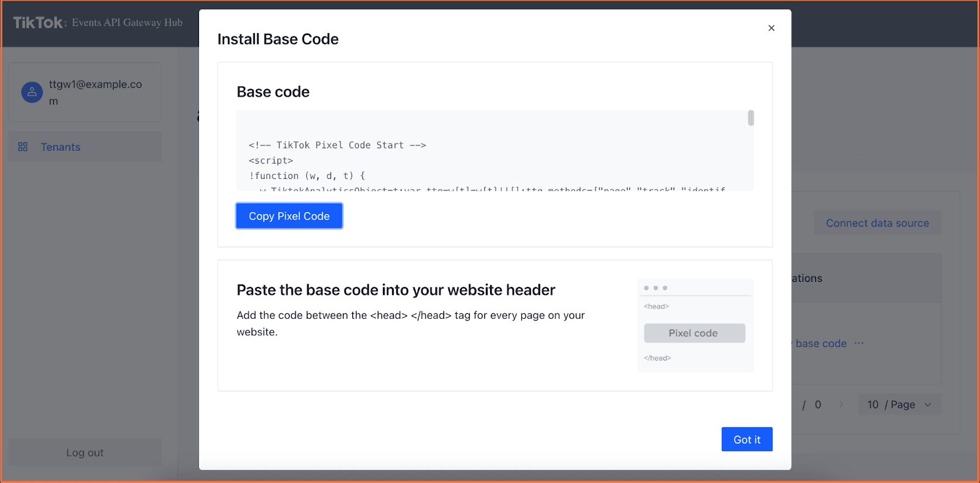
Task: Click the Log out button
Action: pos(85,453)
